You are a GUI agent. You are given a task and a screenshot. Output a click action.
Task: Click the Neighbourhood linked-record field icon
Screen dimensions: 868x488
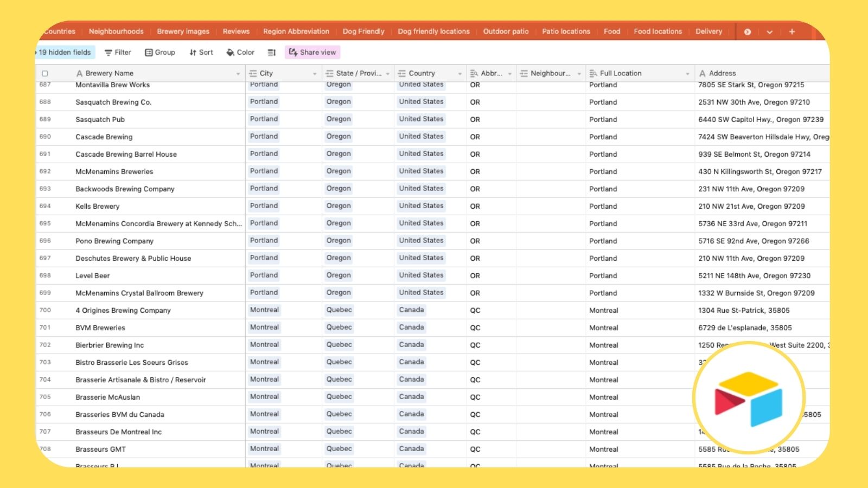[524, 73]
